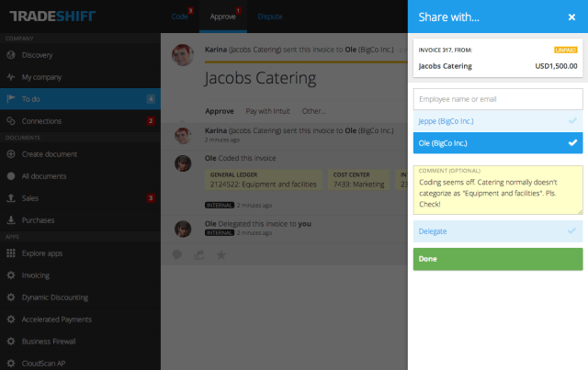Star the invoice with the star icon

tap(221, 255)
